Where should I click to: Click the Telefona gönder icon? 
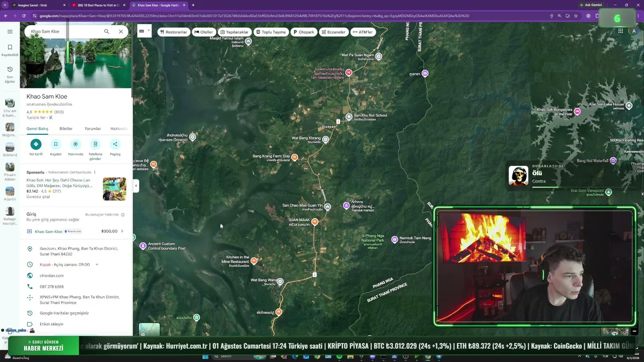click(x=95, y=144)
